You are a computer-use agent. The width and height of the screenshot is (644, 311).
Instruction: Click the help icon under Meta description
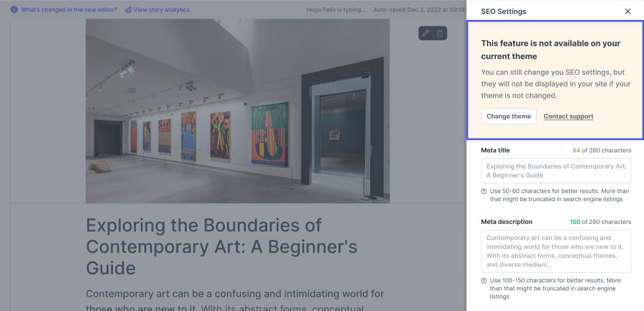(484, 281)
